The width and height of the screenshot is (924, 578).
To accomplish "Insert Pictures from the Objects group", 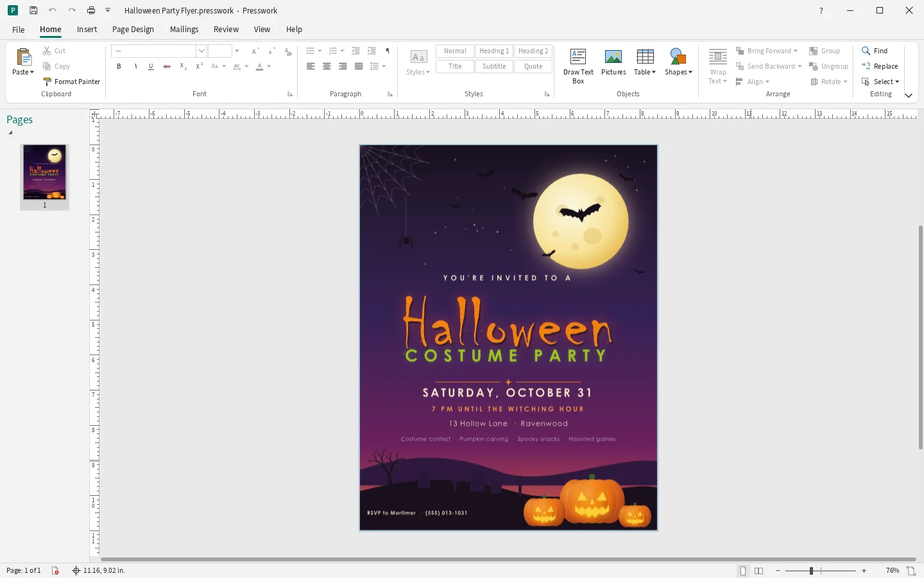I will pos(613,62).
